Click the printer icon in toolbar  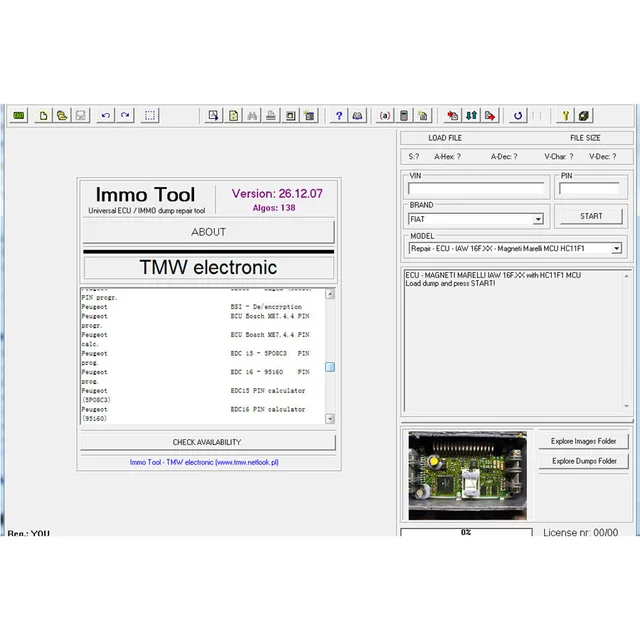[271, 116]
